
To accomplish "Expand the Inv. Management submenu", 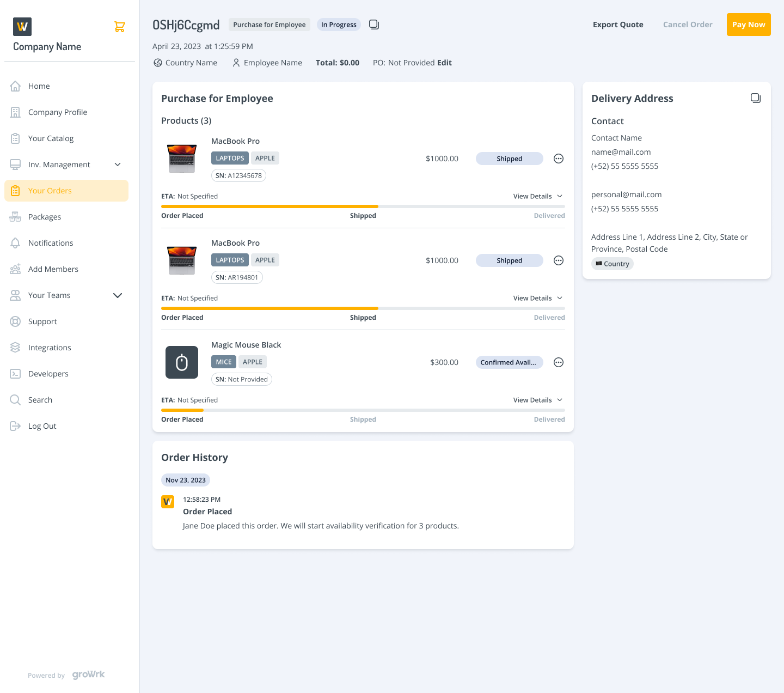I will (x=118, y=165).
